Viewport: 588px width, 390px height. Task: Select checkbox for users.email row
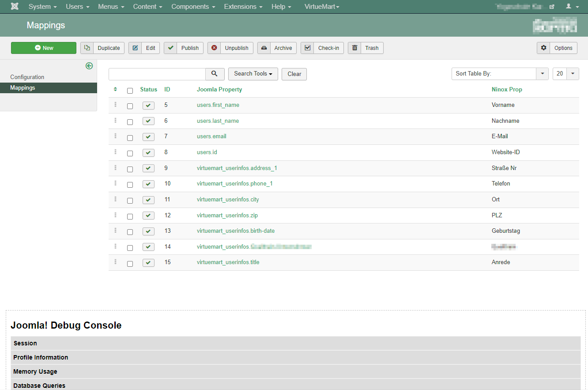(130, 138)
